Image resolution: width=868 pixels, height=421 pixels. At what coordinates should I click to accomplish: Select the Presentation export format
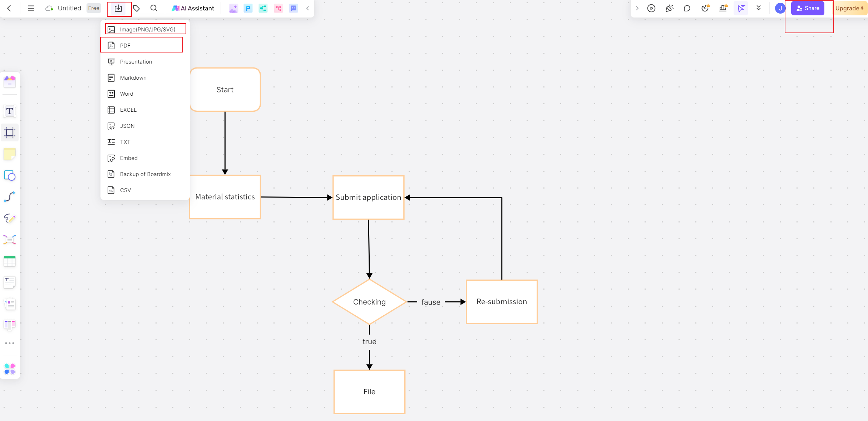click(136, 61)
